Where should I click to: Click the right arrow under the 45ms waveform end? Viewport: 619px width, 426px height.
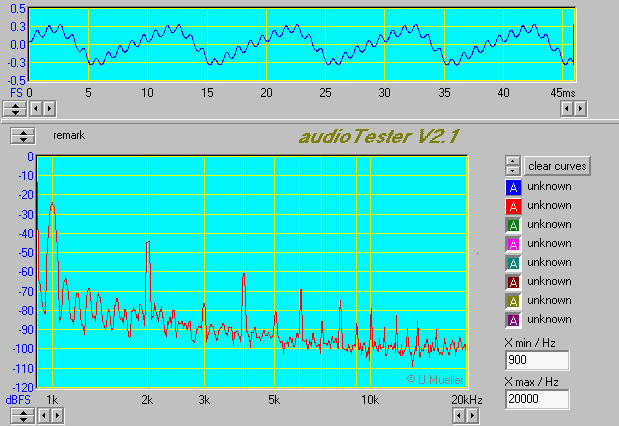coord(580,109)
